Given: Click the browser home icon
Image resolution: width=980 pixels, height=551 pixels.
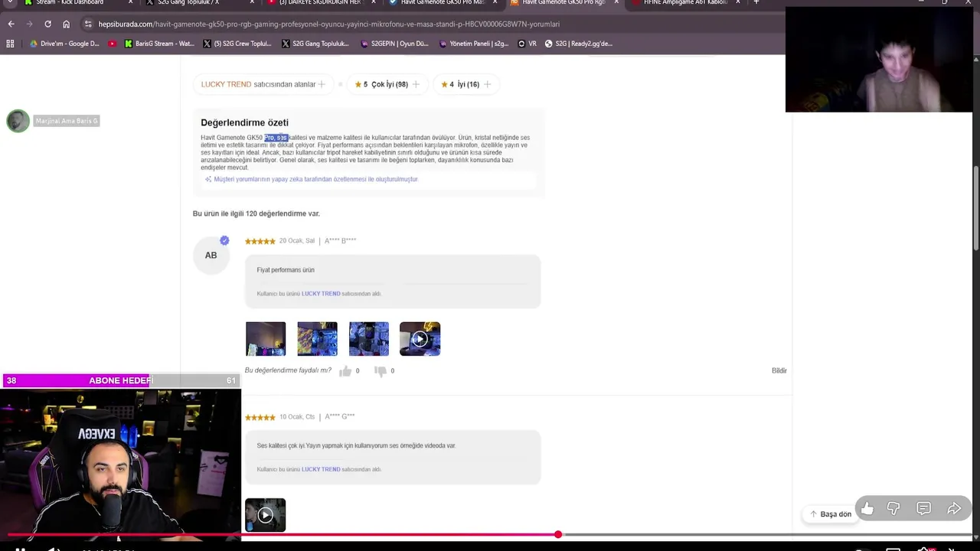Looking at the screenshot, I should 66,24.
